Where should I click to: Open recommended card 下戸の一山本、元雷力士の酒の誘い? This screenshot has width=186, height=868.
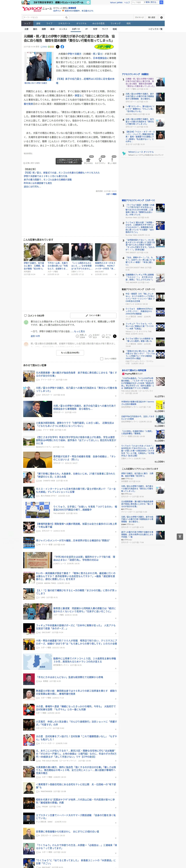pyautogui.click(x=58, y=259)
